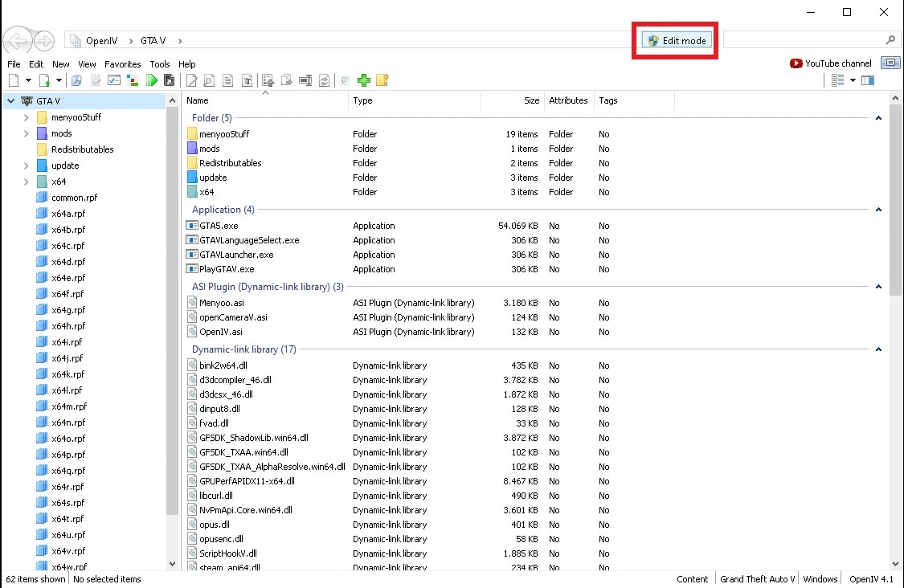Click the rename text-cursor toolbar icon

click(305, 80)
